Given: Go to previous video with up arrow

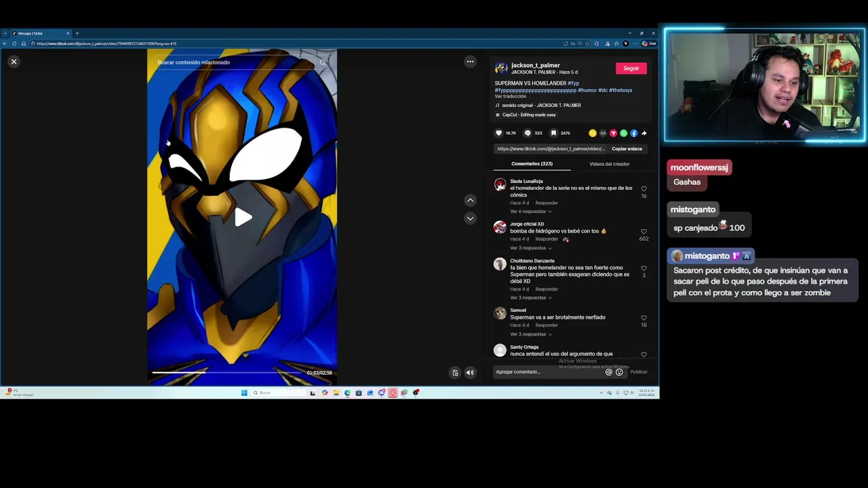Looking at the screenshot, I should coord(470,200).
